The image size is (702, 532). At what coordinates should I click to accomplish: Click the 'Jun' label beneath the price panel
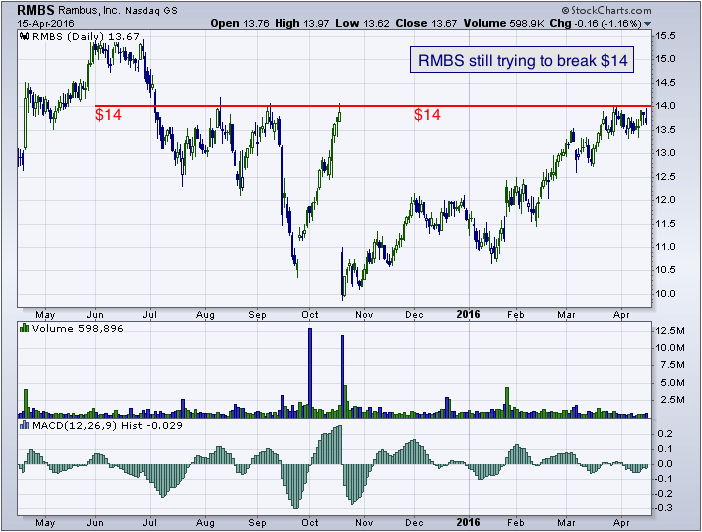tap(94, 315)
